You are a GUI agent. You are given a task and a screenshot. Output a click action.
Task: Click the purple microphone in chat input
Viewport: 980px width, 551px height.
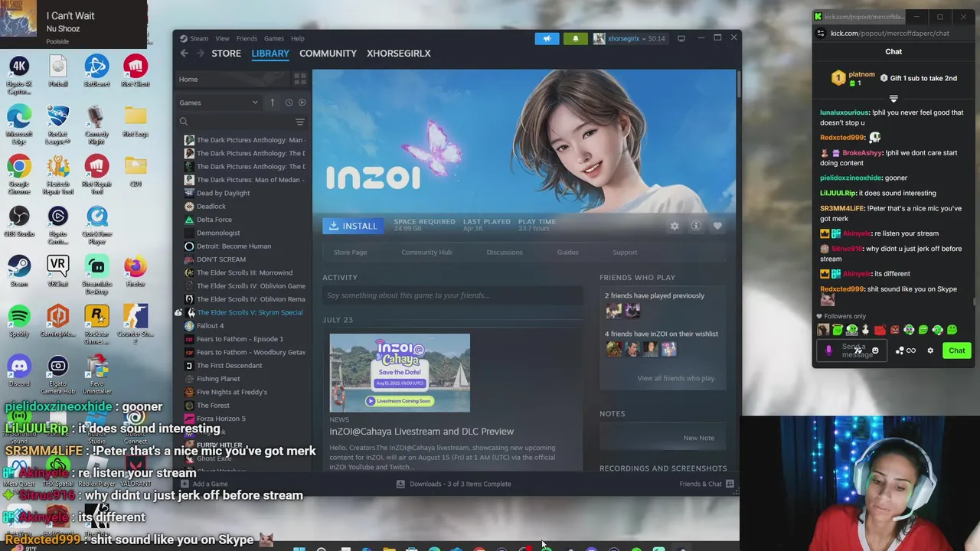pyautogui.click(x=828, y=350)
